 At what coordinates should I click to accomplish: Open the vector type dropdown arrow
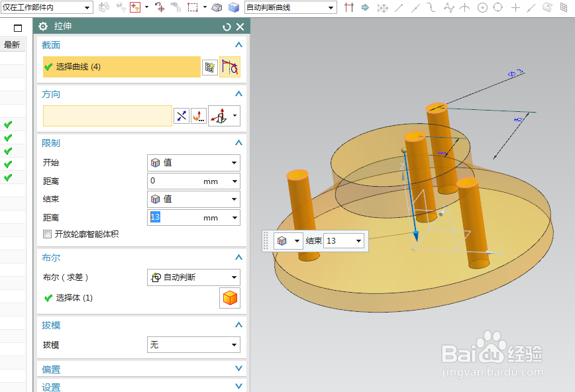click(235, 116)
